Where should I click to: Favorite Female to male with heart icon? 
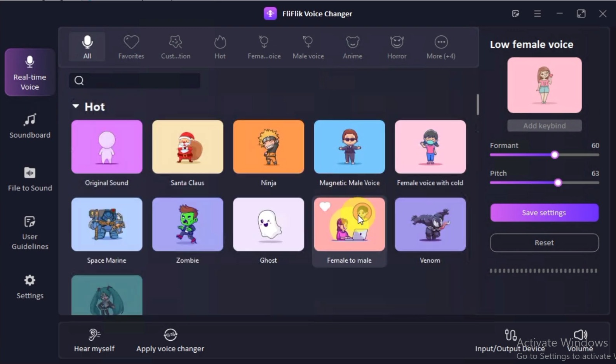tap(325, 207)
